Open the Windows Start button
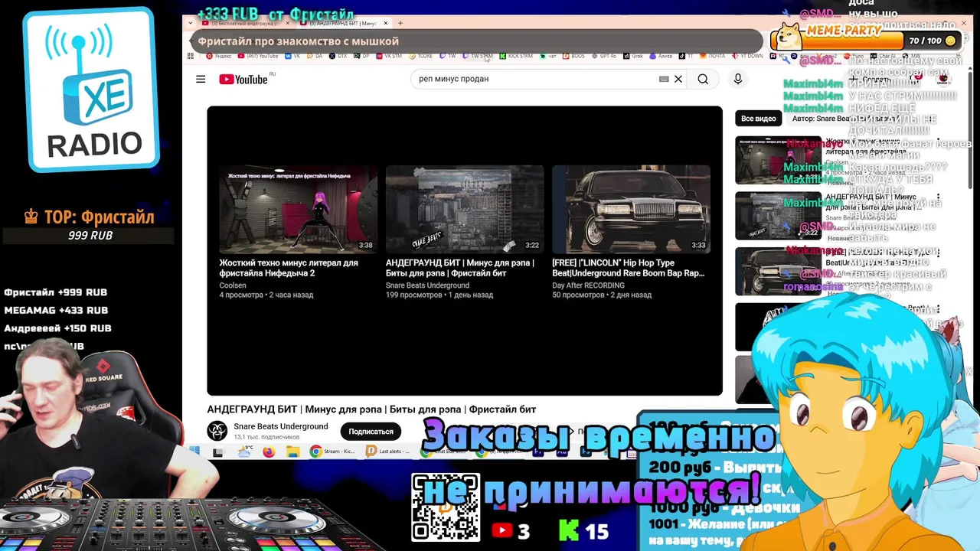The width and height of the screenshot is (980, 551). [x=194, y=452]
